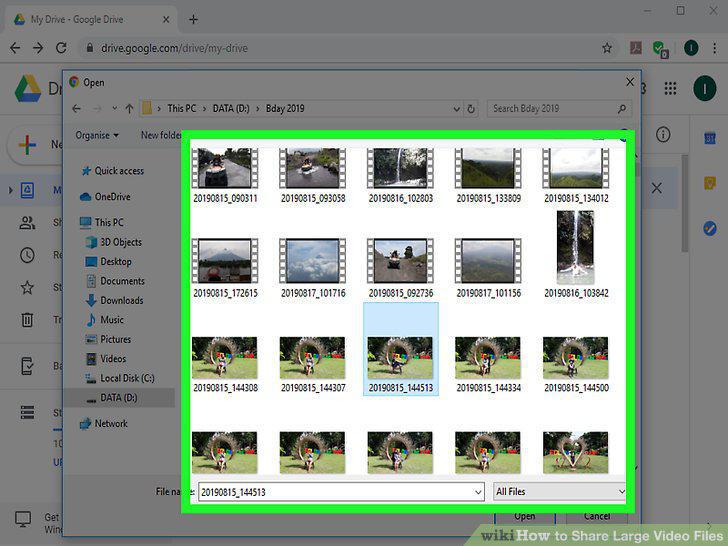
Task: Reload the Google Drive page
Action: [x=61, y=48]
